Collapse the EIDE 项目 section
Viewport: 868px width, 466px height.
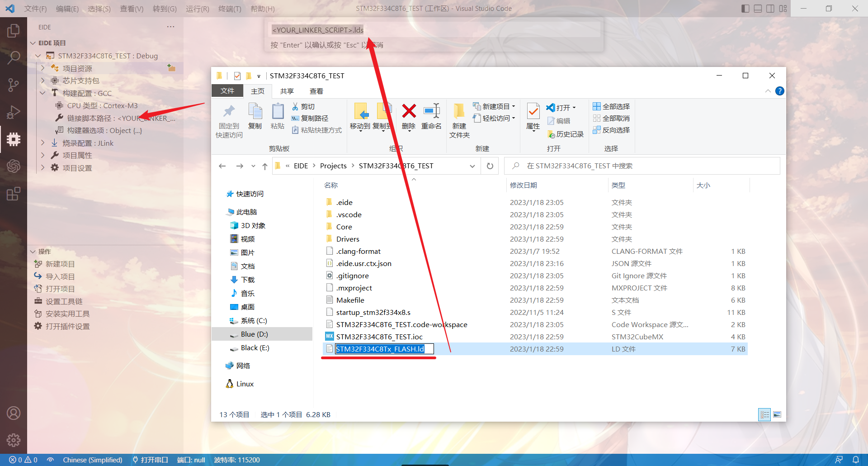pos(33,43)
